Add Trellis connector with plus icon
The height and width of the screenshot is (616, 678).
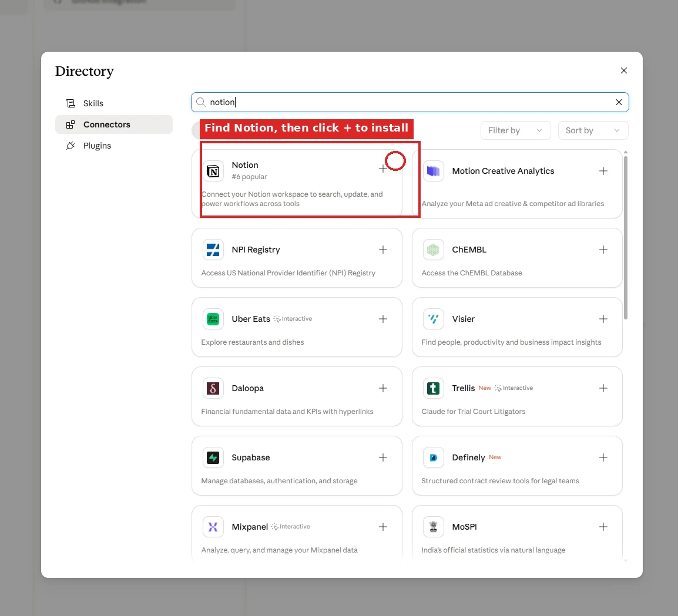coord(603,388)
